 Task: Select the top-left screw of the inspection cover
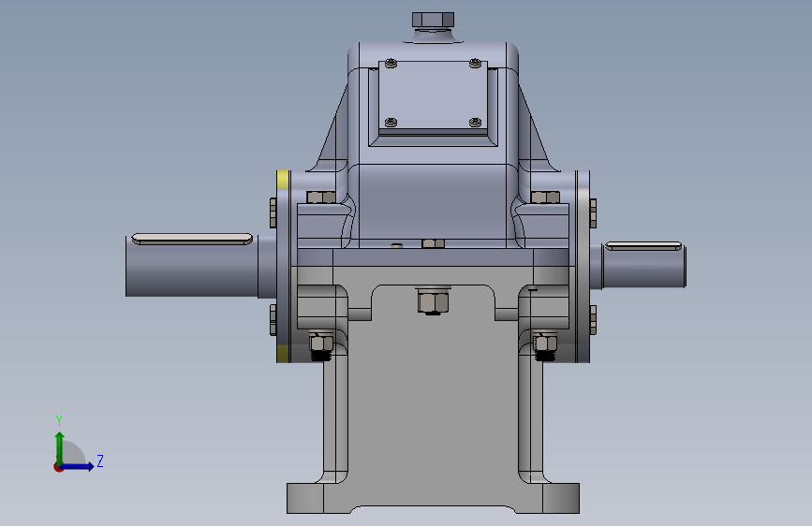pos(391,64)
